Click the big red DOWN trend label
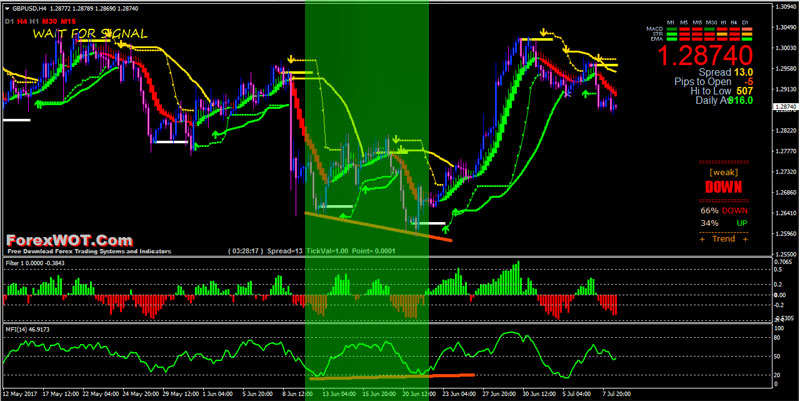Image resolution: width=800 pixels, height=401 pixels. (723, 187)
